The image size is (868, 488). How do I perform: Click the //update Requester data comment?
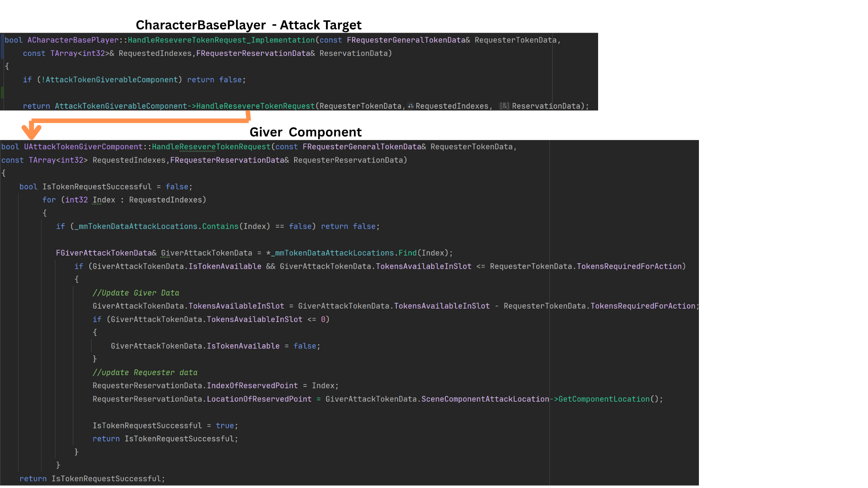point(145,373)
